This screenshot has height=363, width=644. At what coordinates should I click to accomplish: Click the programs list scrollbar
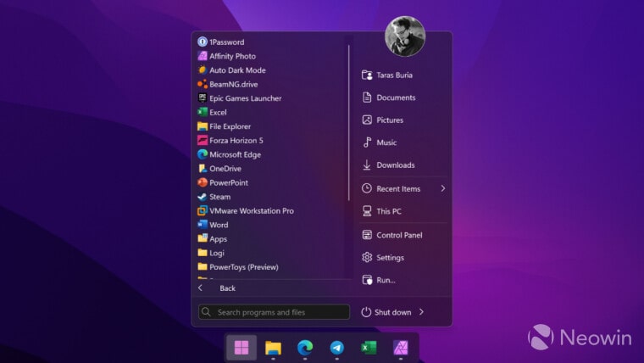pyautogui.click(x=349, y=122)
